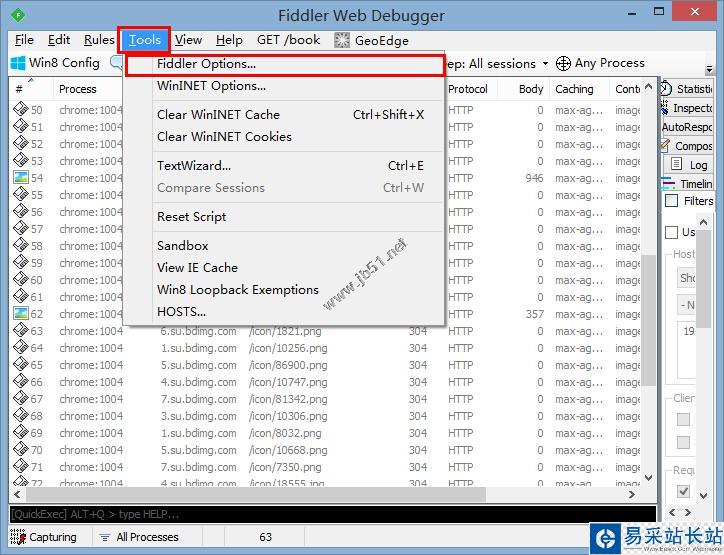724x555 pixels.
Task: Select session 58 status icon
Action: coord(21,246)
